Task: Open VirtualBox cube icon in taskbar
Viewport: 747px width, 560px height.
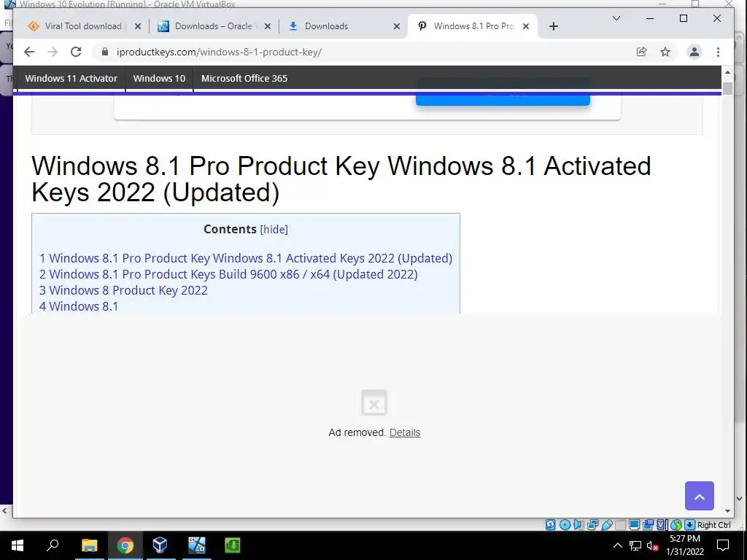Action: point(160,545)
